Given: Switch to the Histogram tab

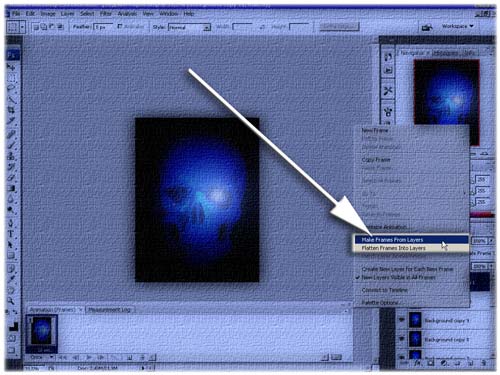Looking at the screenshot, I should click(446, 53).
